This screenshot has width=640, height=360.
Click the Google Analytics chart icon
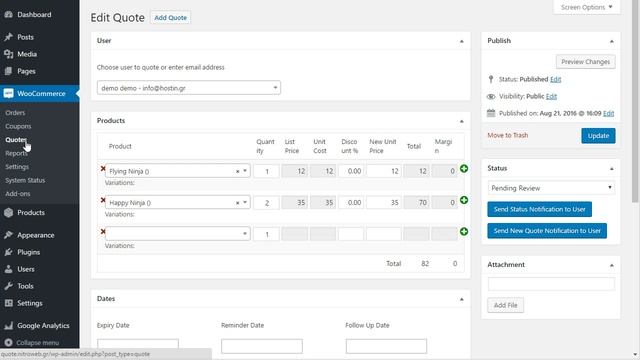click(x=9, y=326)
